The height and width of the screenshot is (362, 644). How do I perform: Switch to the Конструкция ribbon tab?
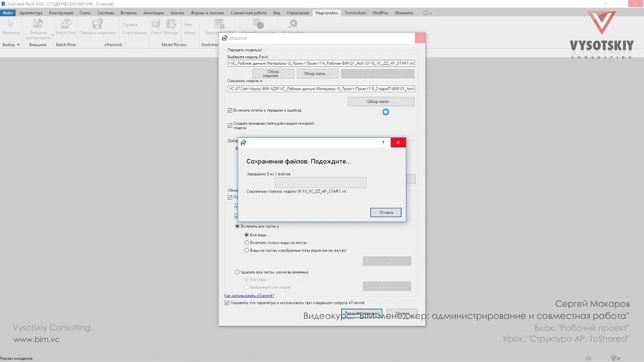(61, 13)
